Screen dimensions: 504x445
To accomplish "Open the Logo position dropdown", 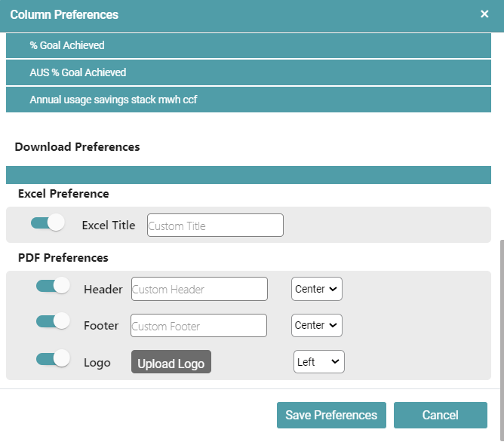I will coord(318,362).
